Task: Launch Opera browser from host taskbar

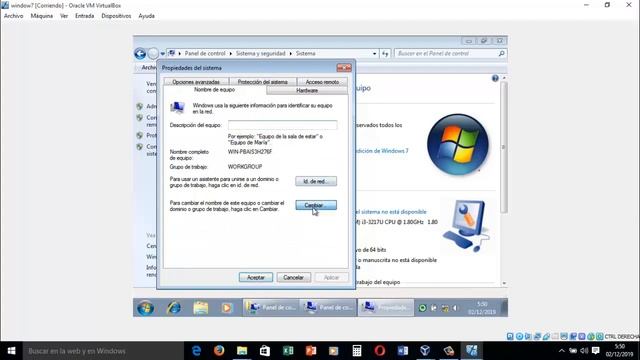Action: coord(380,351)
